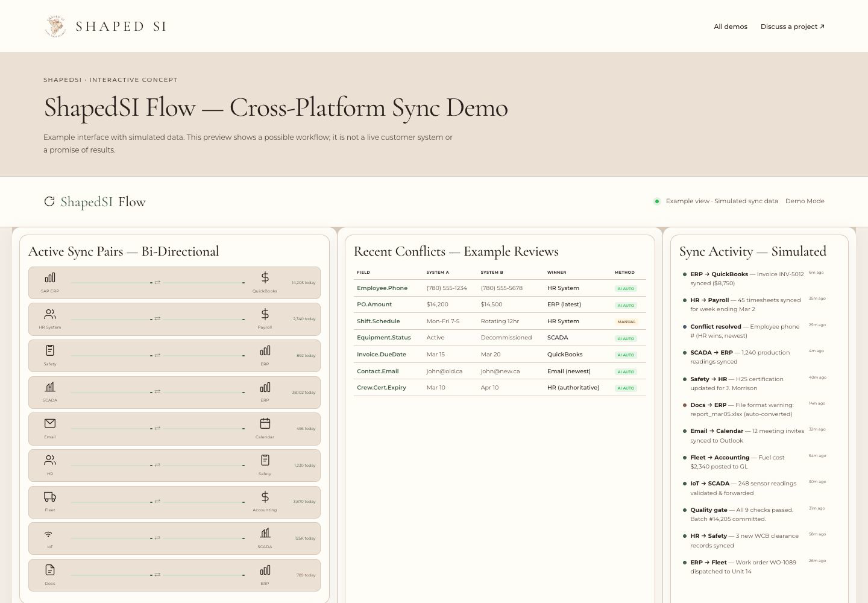Click the ERP → Fleet work order entry

point(753,567)
